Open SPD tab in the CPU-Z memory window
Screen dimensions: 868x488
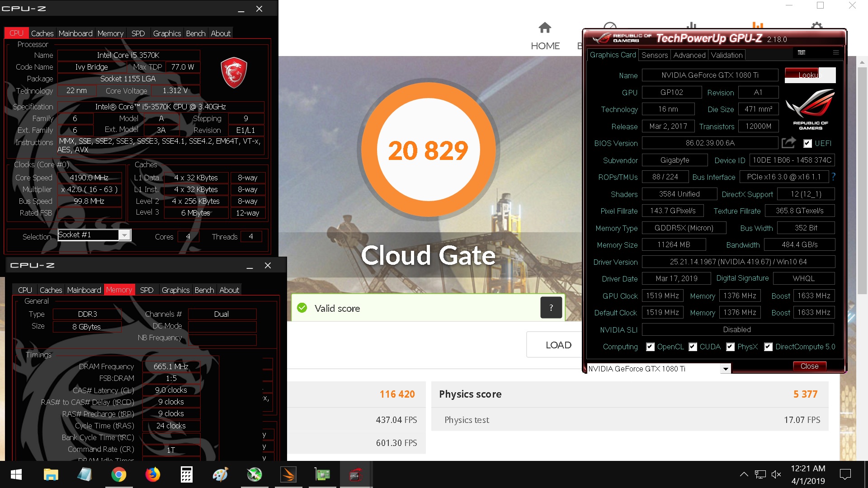pyautogui.click(x=146, y=290)
